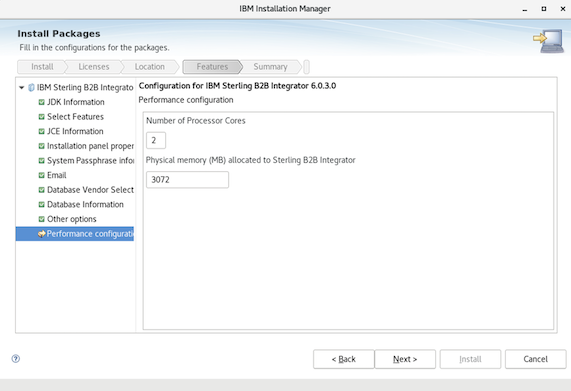Proceed with the Next button

(405, 359)
